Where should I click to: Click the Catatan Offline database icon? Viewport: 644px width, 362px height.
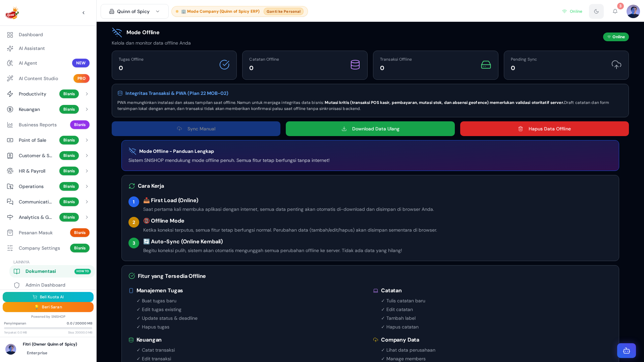355,65
